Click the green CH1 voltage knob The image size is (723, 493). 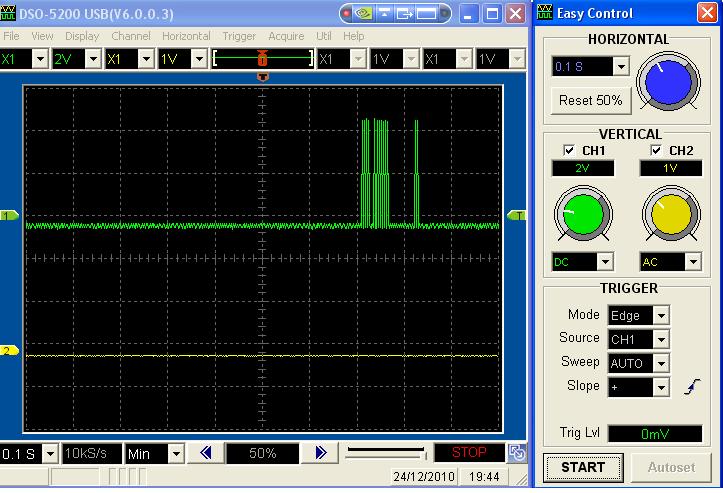coord(582,215)
